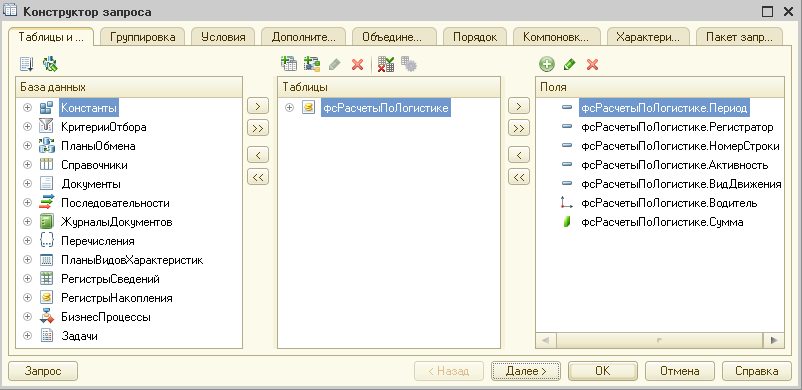Click the ПланыОбмена icon
The height and width of the screenshot is (390, 802).
tap(46, 146)
